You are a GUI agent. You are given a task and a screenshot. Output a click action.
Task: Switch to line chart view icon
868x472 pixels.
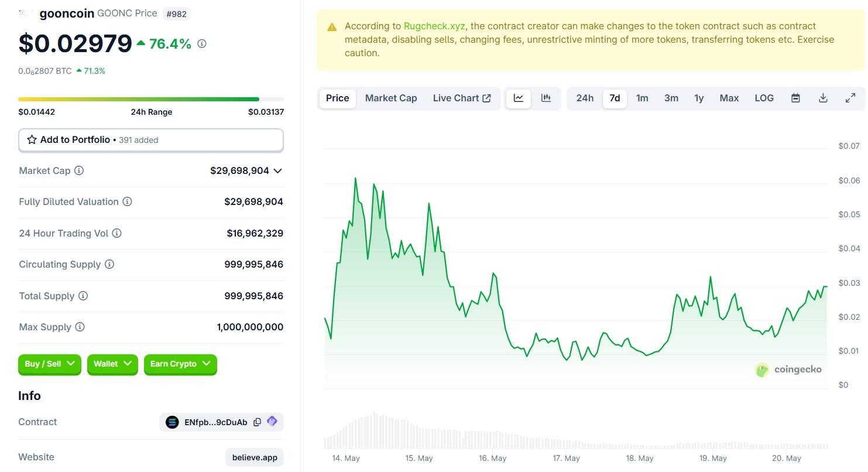[519, 98]
